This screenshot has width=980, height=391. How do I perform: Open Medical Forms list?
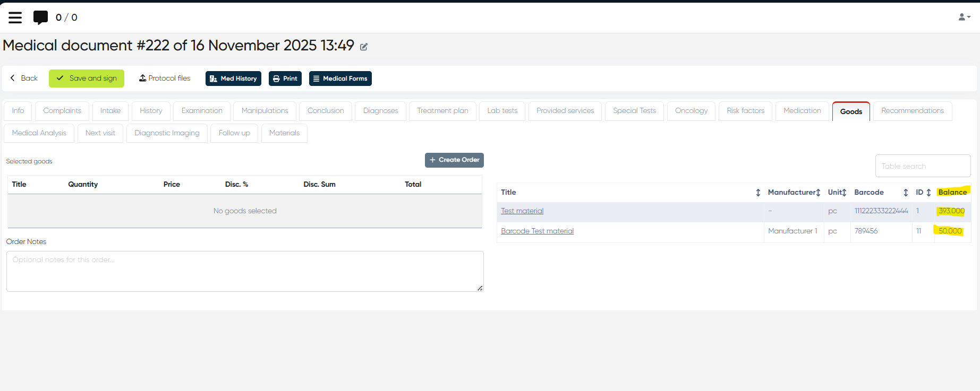340,79
